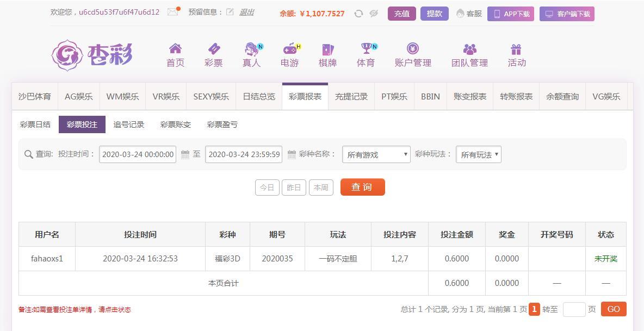Open the 体育 trophy icon
This screenshot has height=331, width=644.
click(x=366, y=49)
